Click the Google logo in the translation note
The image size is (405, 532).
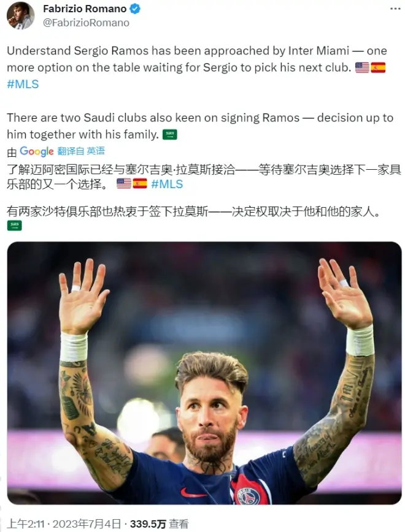point(37,151)
